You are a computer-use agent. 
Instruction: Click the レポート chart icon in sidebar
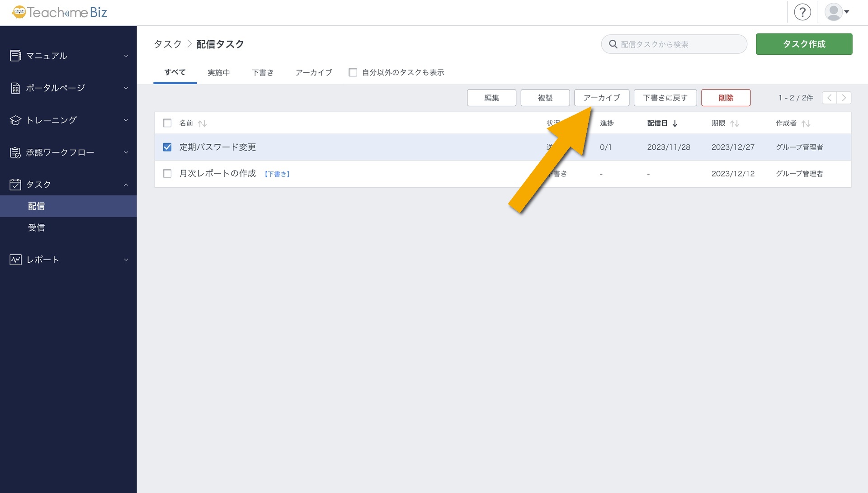pos(15,260)
